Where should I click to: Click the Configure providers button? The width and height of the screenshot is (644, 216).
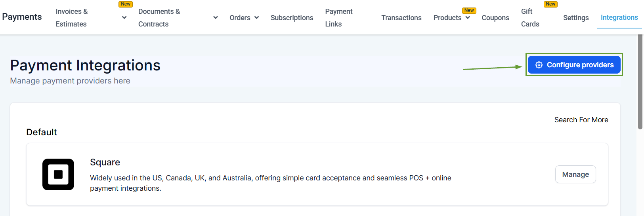click(574, 65)
